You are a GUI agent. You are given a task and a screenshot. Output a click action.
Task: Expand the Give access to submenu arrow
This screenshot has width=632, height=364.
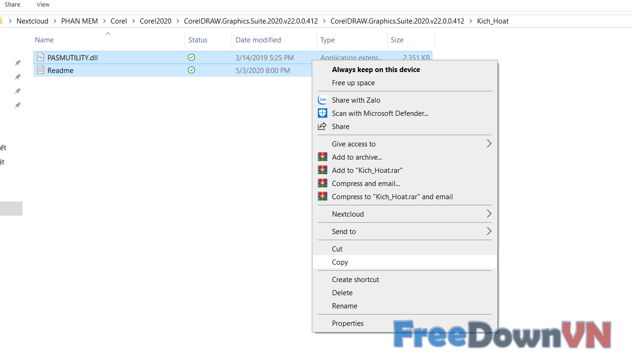click(488, 144)
